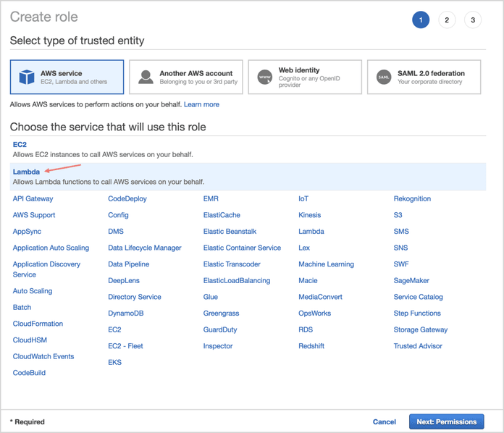Select the Another AWS account card
504x433 pixels.
point(186,77)
